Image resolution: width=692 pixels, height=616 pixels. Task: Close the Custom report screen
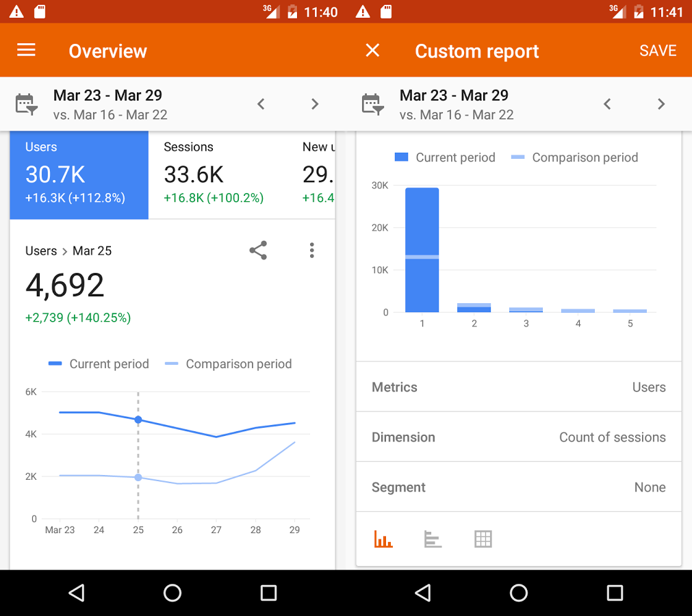click(x=372, y=50)
